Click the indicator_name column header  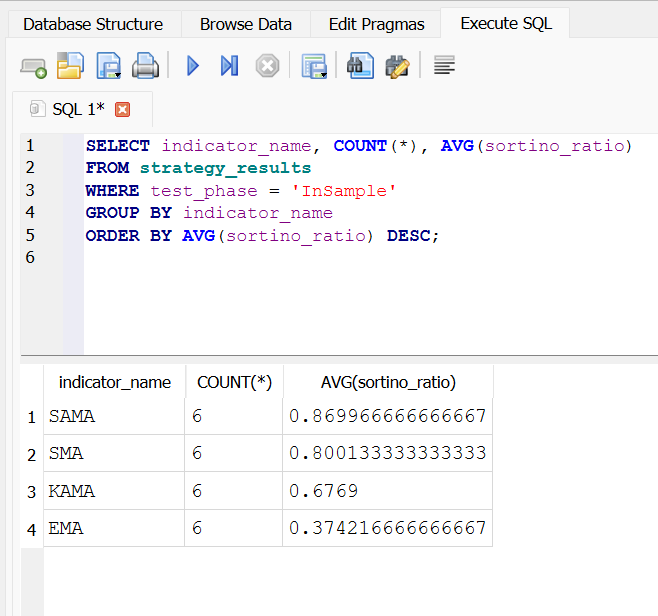click(x=115, y=382)
